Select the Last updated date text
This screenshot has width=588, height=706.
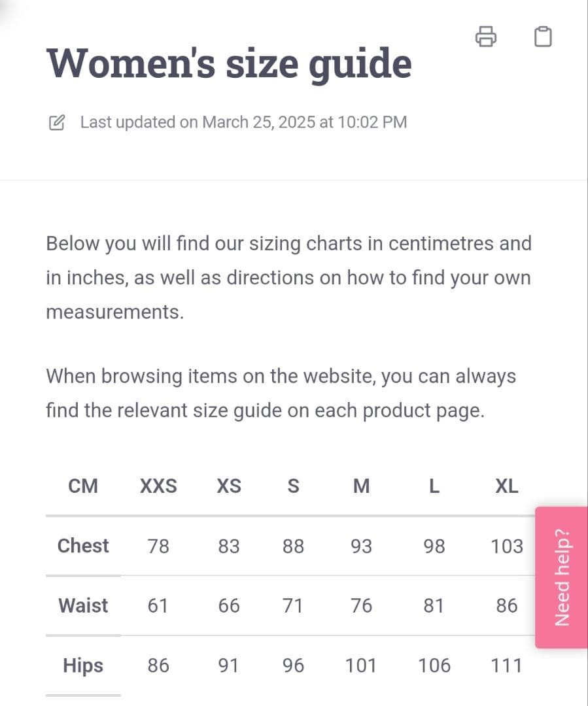(x=243, y=122)
